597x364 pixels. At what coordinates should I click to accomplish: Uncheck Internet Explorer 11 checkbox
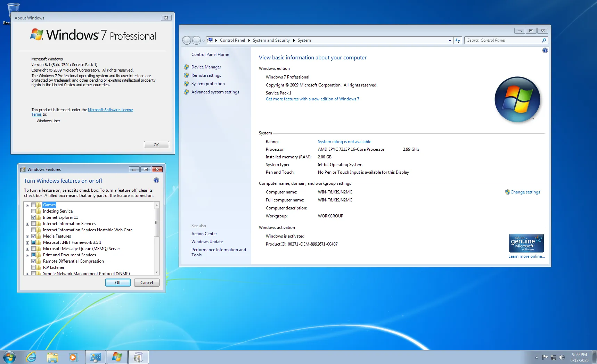coord(33,217)
